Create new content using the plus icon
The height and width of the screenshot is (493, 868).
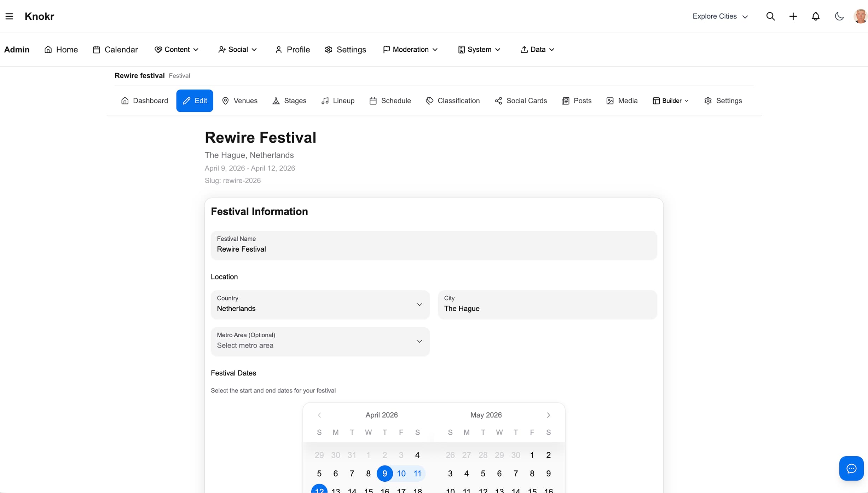[793, 16]
